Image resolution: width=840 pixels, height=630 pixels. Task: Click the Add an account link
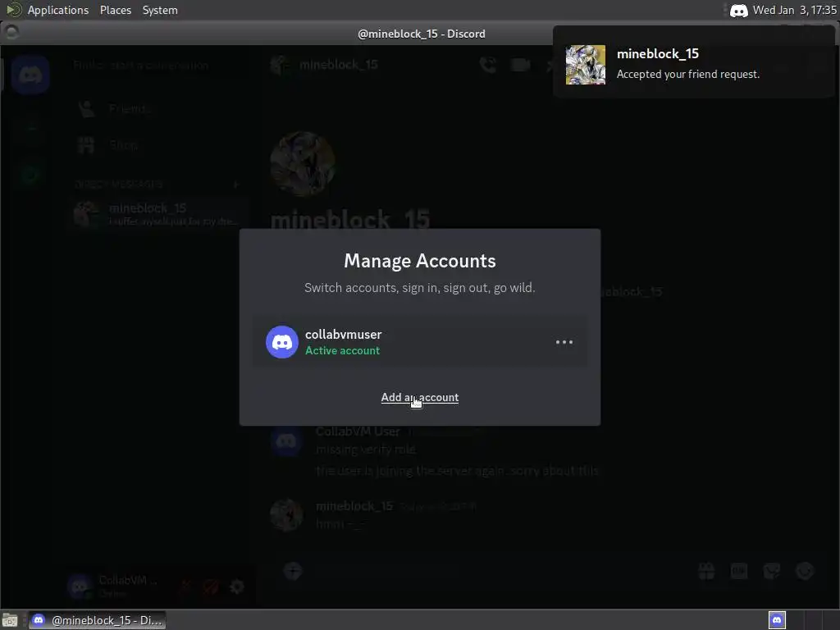419,398
